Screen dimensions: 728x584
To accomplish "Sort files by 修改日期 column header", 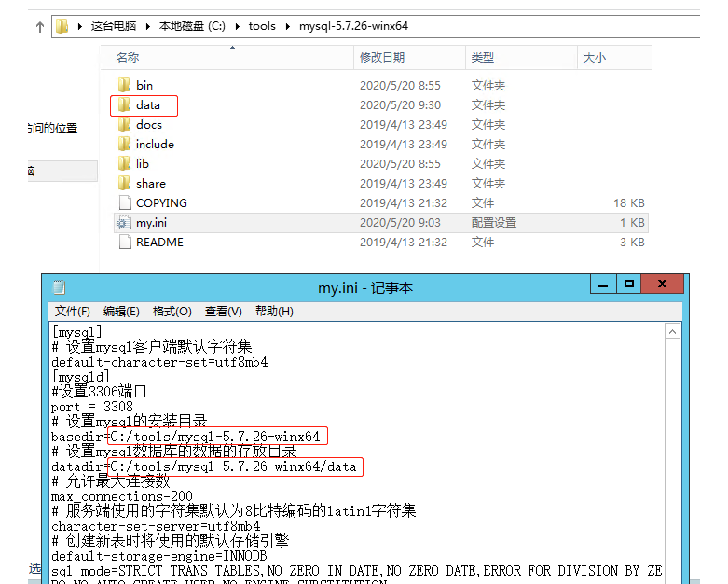I will tap(382, 58).
